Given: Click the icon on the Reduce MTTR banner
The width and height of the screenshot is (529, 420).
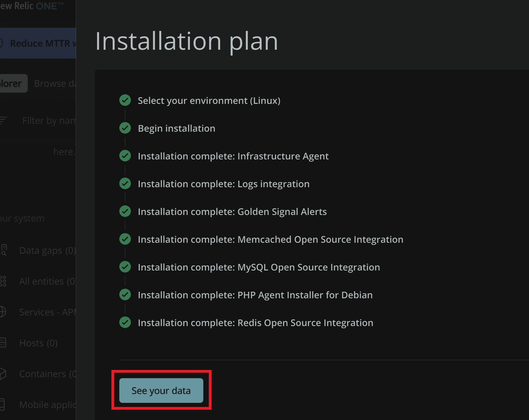Looking at the screenshot, I should coord(1,43).
